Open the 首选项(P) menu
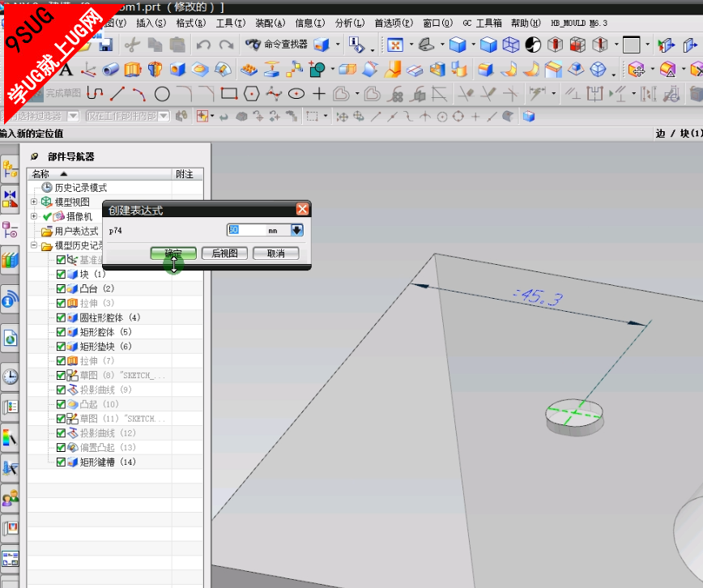This screenshot has width=703, height=588. (394, 23)
